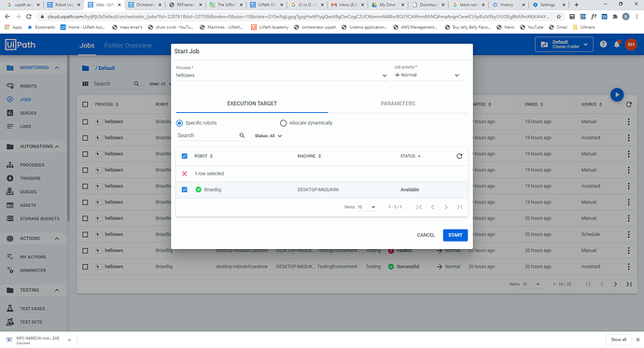Toggle the select-all robots header checkbox

pyautogui.click(x=185, y=156)
